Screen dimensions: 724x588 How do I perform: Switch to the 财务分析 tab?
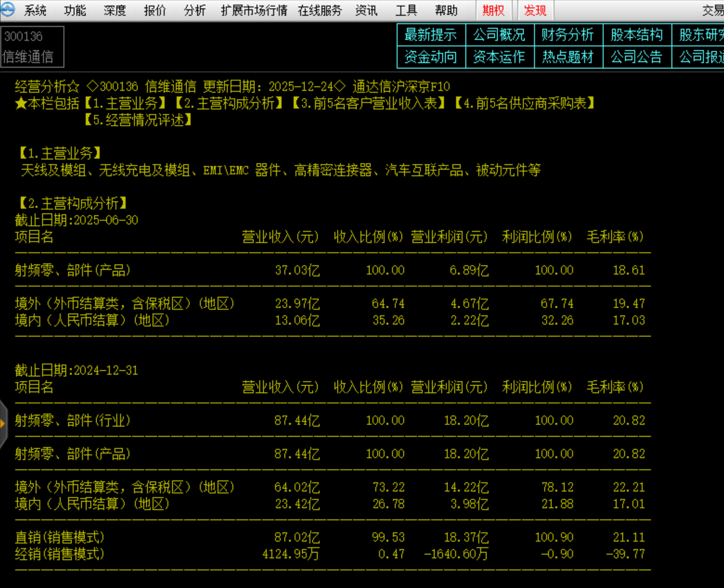pyautogui.click(x=567, y=35)
